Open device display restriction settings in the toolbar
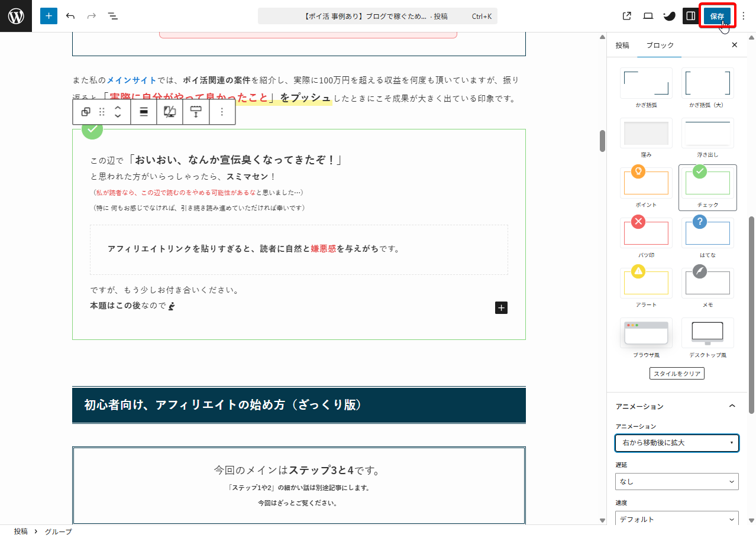The width and height of the screenshot is (756, 538). [x=170, y=112]
